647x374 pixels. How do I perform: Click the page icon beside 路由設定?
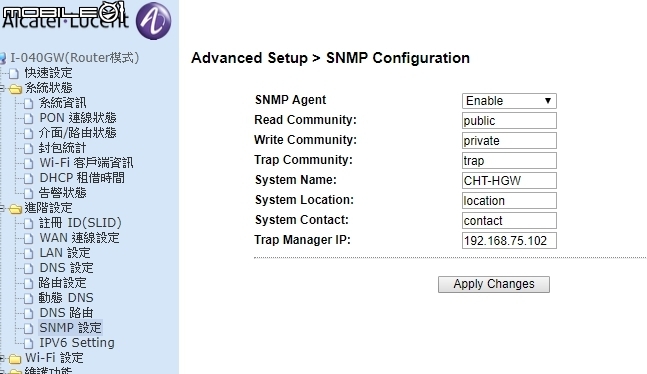pyautogui.click(x=28, y=283)
